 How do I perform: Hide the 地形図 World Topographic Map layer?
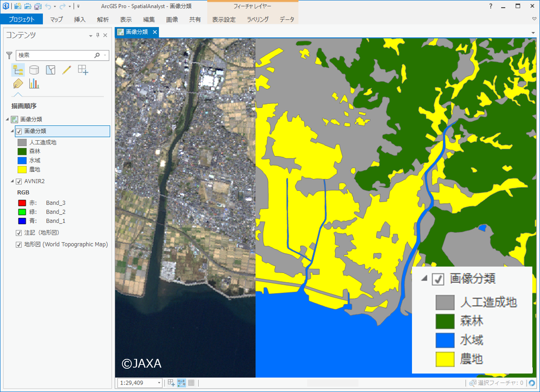pyautogui.click(x=18, y=244)
